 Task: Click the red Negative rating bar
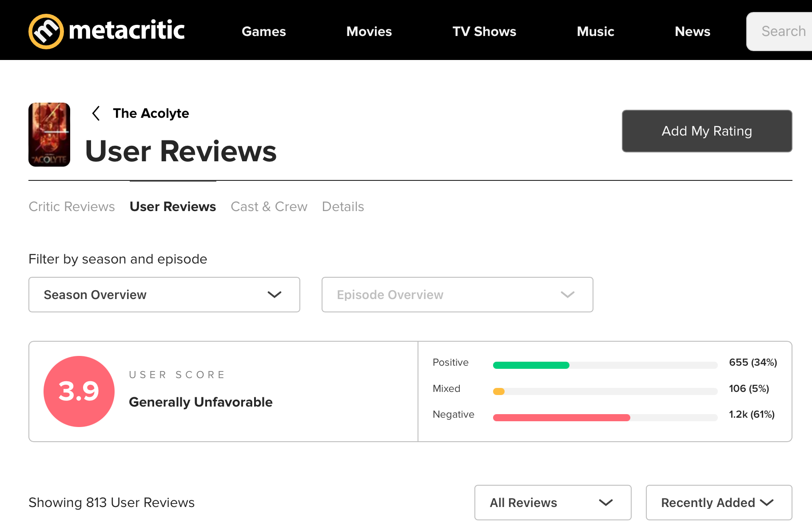click(x=561, y=418)
